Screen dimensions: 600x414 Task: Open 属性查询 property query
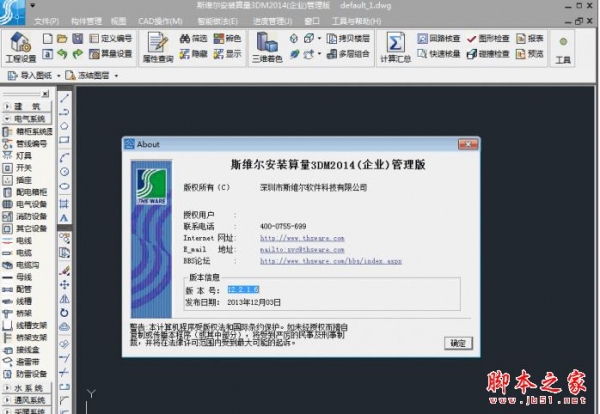coord(158,47)
